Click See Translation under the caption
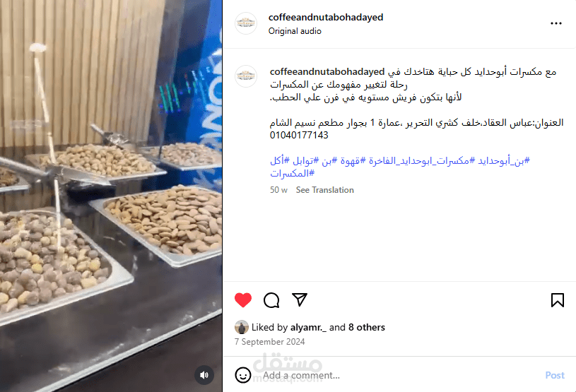The image size is (576, 392). [324, 190]
